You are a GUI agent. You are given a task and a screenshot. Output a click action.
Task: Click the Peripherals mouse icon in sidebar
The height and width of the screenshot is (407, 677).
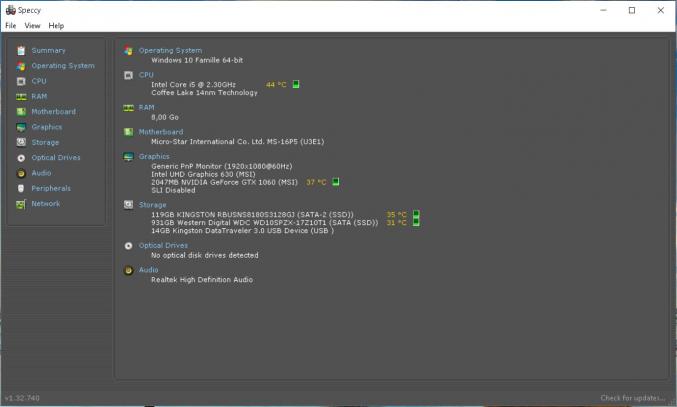(x=21, y=189)
